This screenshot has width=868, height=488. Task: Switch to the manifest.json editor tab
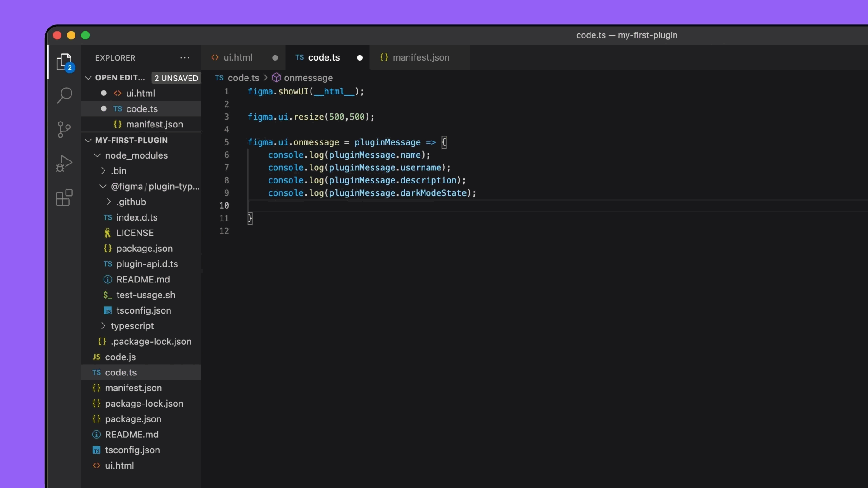click(420, 57)
